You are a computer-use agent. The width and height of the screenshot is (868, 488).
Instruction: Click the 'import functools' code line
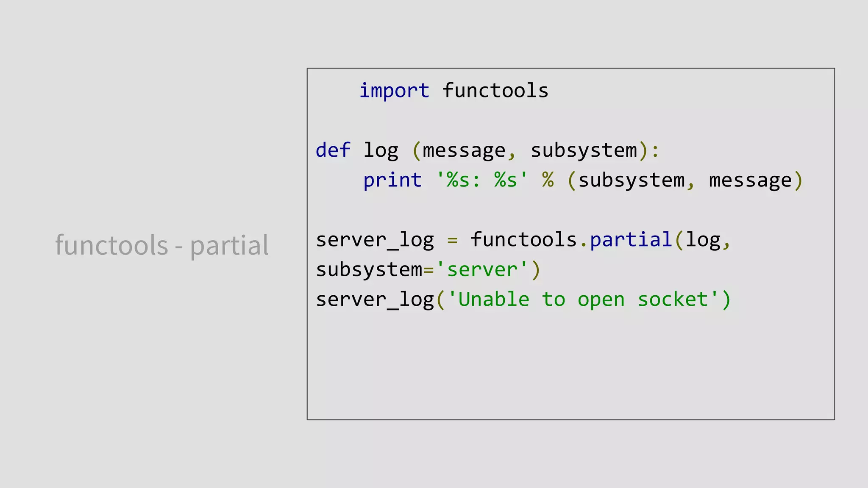coord(454,91)
